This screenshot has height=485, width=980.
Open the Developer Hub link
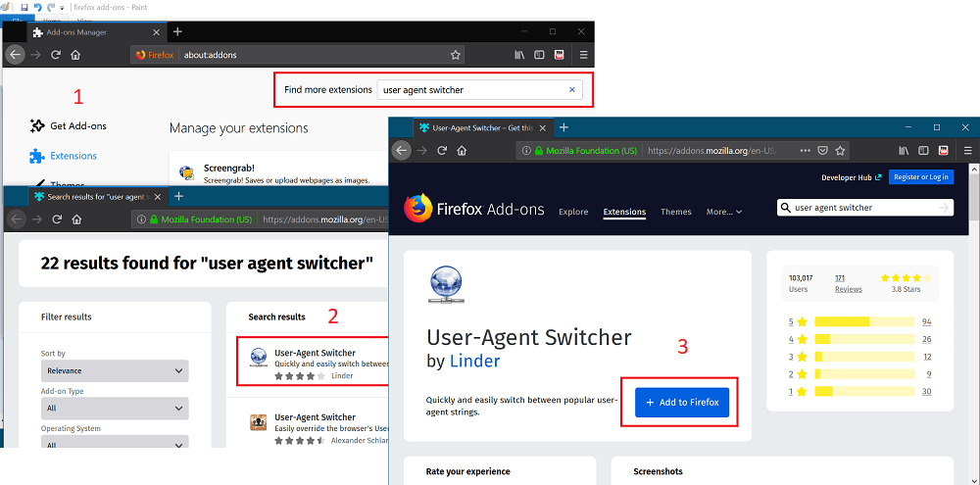pyautogui.click(x=852, y=177)
